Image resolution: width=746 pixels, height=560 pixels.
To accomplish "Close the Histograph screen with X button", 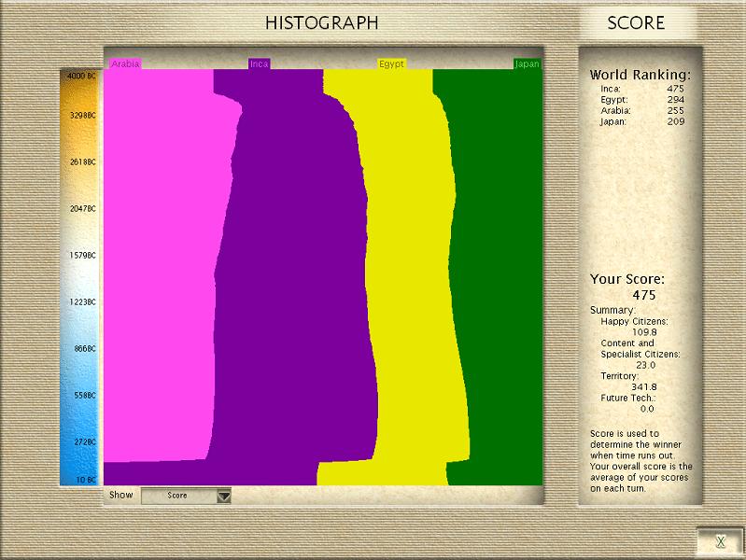I will click(720, 541).
